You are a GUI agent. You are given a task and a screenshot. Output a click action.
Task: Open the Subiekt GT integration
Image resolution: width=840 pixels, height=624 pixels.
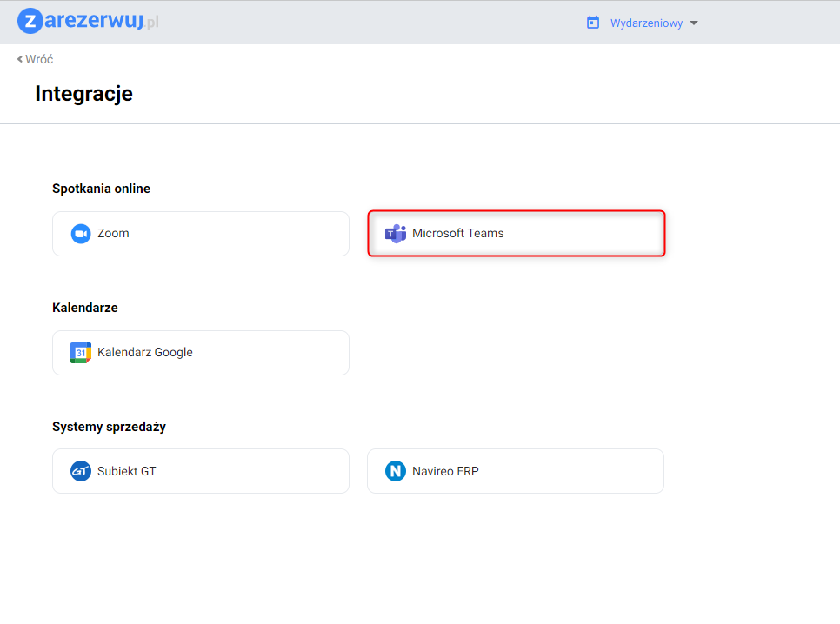click(201, 471)
